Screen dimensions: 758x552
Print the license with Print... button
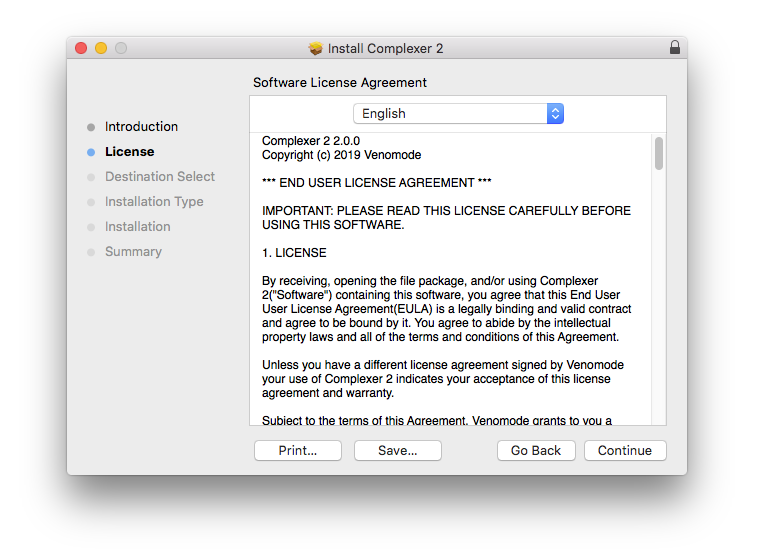[x=297, y=451]
